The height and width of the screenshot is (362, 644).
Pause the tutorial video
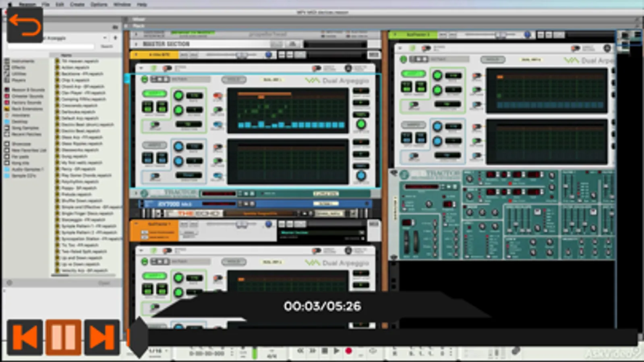tap(63, 337)
